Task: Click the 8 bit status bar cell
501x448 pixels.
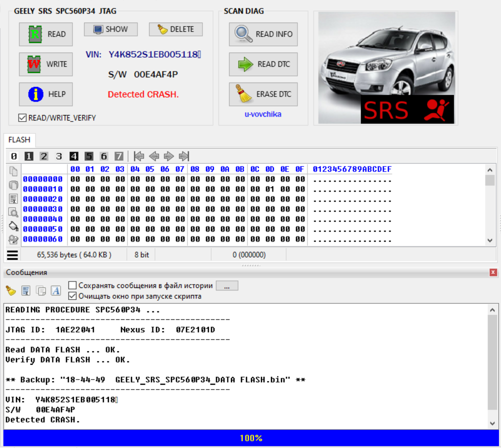Action: [x=141, y=255]
